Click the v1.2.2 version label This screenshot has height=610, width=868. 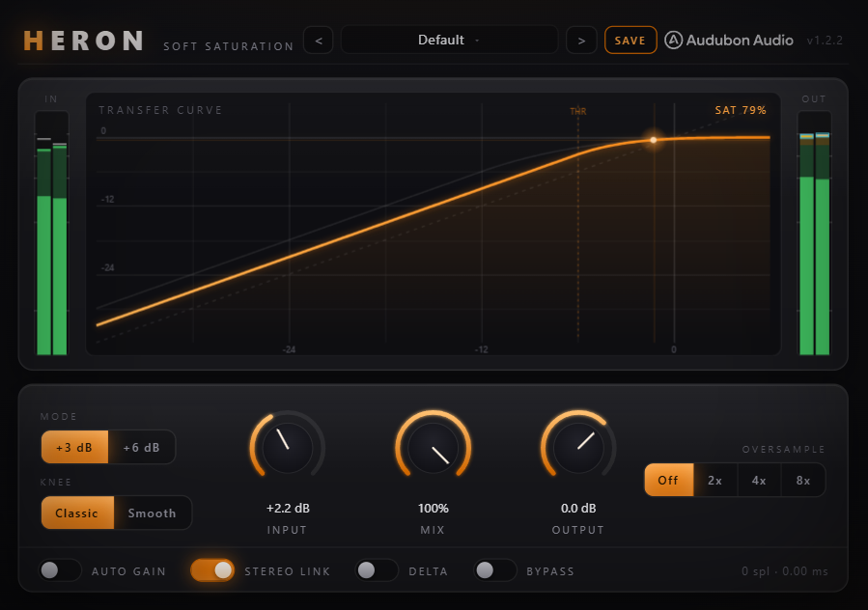825,41
